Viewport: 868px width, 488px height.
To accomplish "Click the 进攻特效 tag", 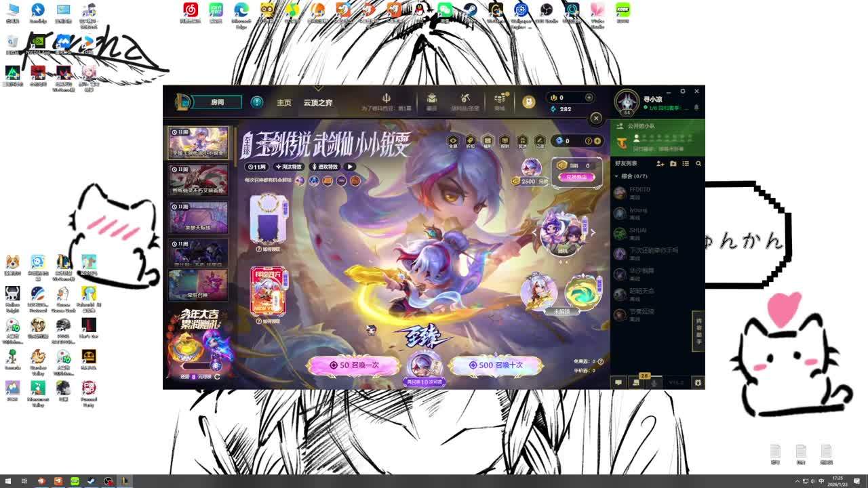I will coord(324,167).
